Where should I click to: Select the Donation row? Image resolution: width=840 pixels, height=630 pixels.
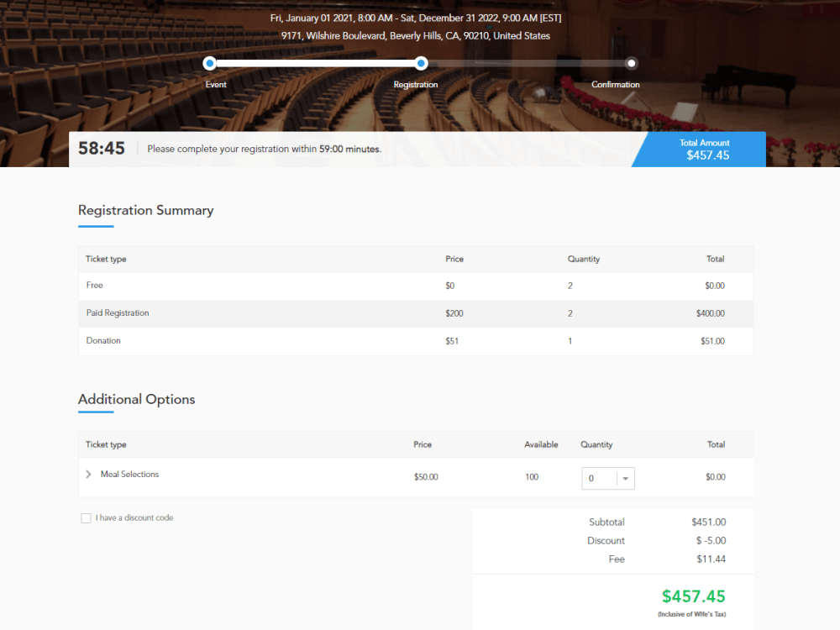coord(416,341)
